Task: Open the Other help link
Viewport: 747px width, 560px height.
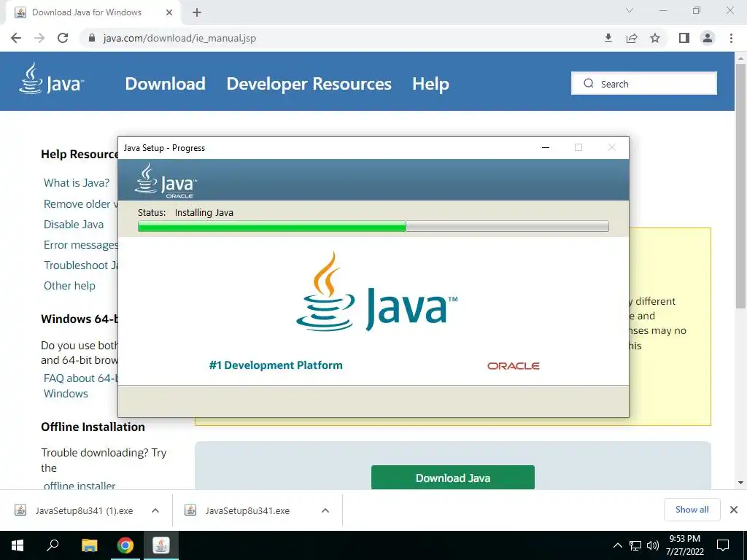Action: (x=69, y=286)
